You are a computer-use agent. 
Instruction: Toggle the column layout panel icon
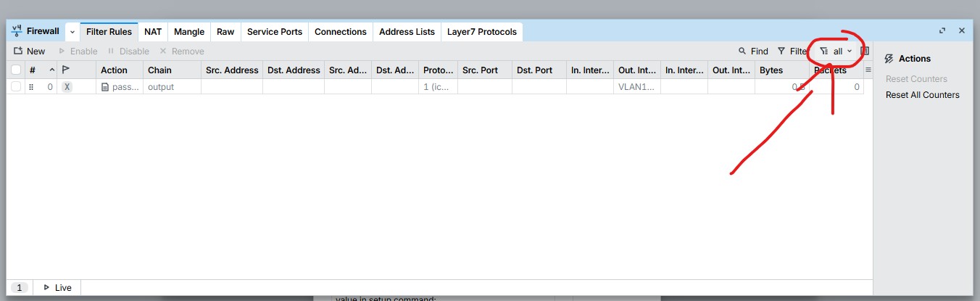pos(865,51)
